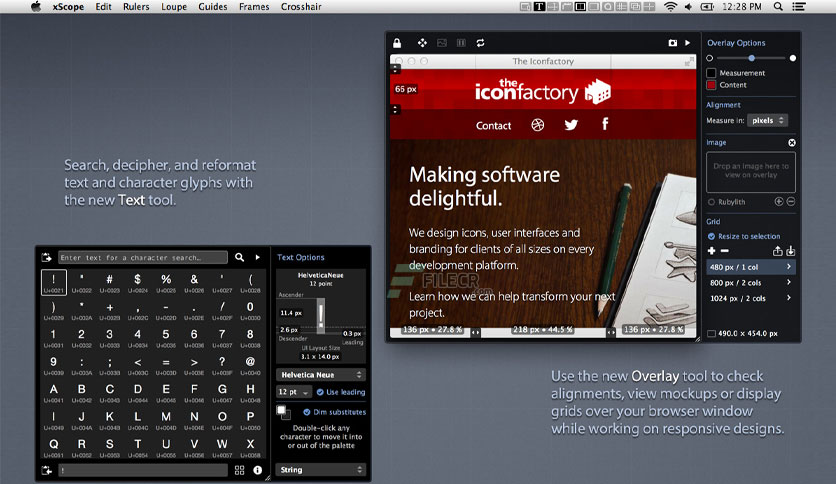Open the Helvetica Neue font dropdown

click(x=320, y=375)
